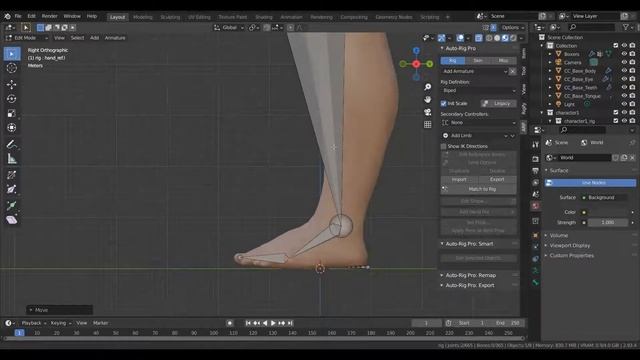Click the Use Nodes button
The image size is (640, 360).
click(x=590, y=183)
